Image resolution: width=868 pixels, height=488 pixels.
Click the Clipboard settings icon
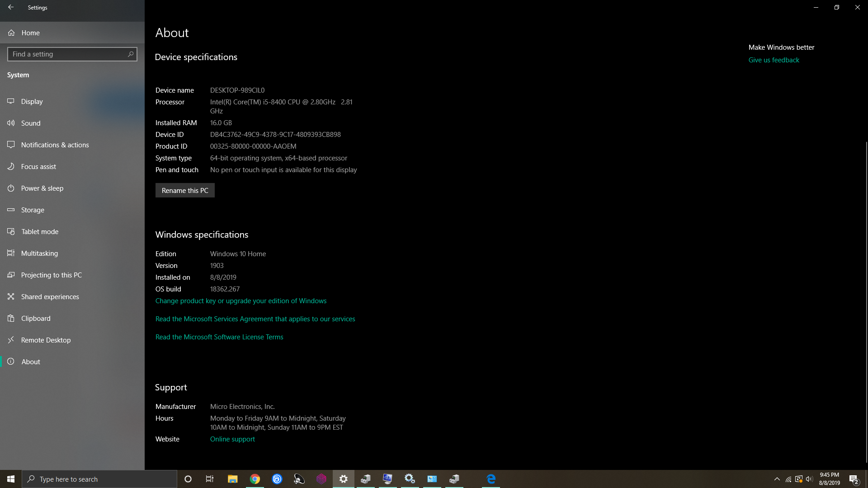11,318
